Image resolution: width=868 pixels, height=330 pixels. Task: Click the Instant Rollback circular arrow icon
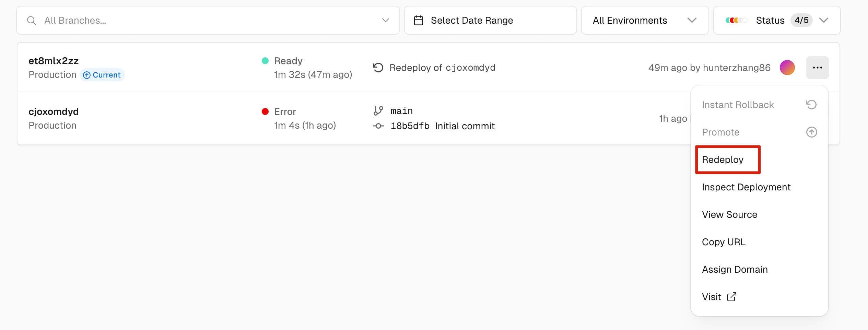tap(811, 105)
